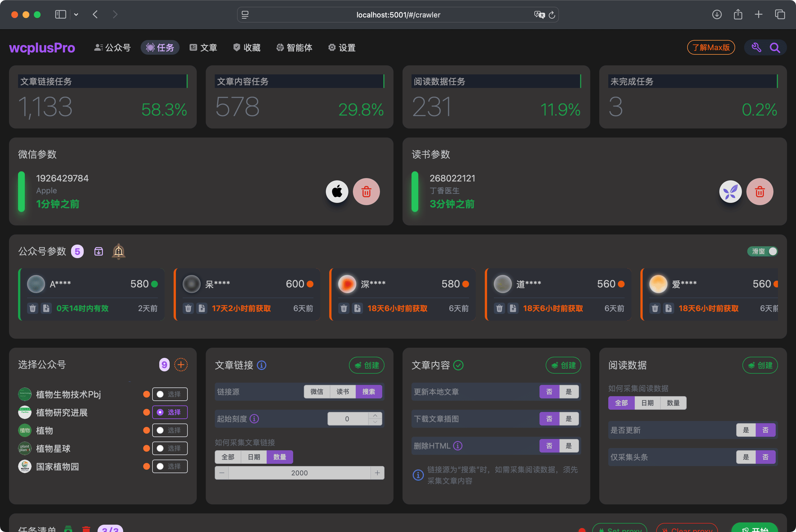Click the file export icon on the A**** card
796x532 pixels.
point(47,308)
